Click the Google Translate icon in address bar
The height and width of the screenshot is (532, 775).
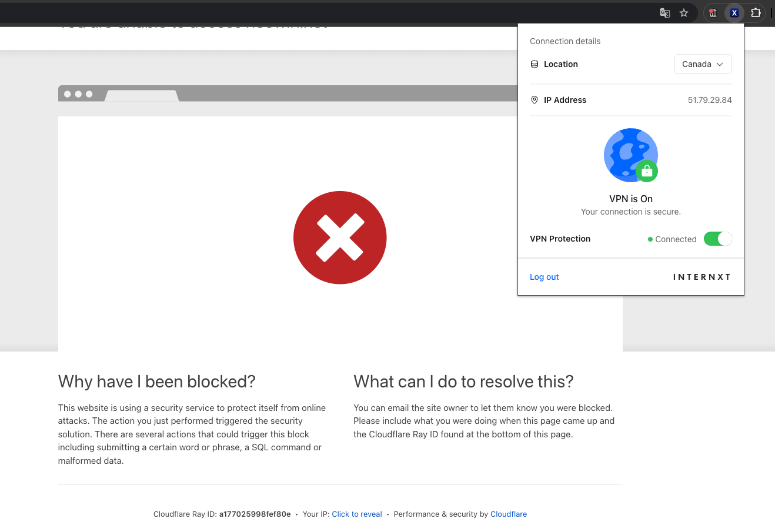pyautogui.click(x=665, y=13)
